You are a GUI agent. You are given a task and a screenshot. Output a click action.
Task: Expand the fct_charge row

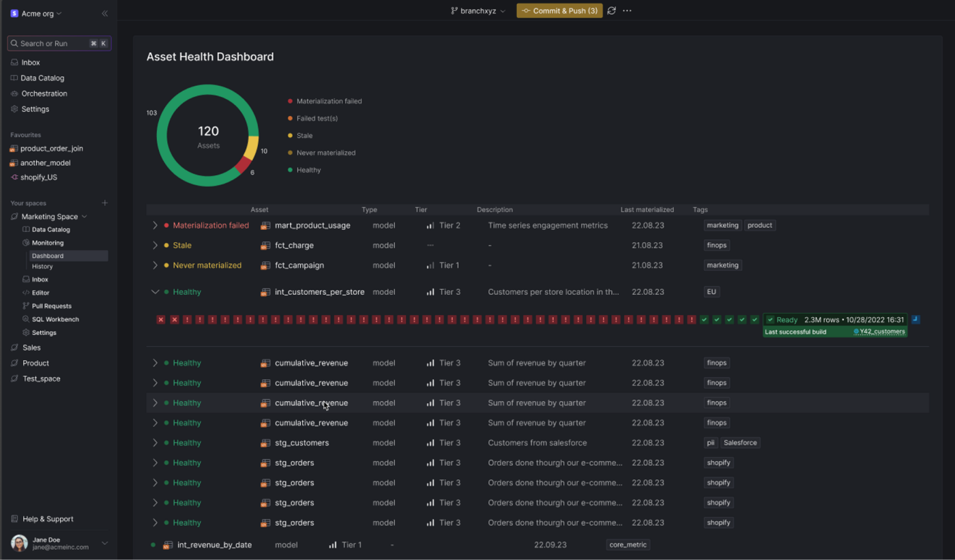pyautogui.click(x=155, y=245)
